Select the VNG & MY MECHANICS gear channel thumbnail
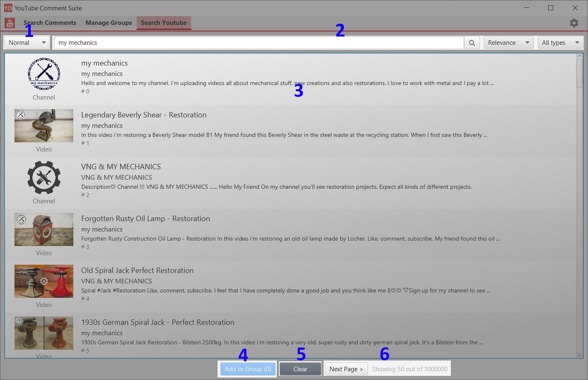 (x=44, y=178)
